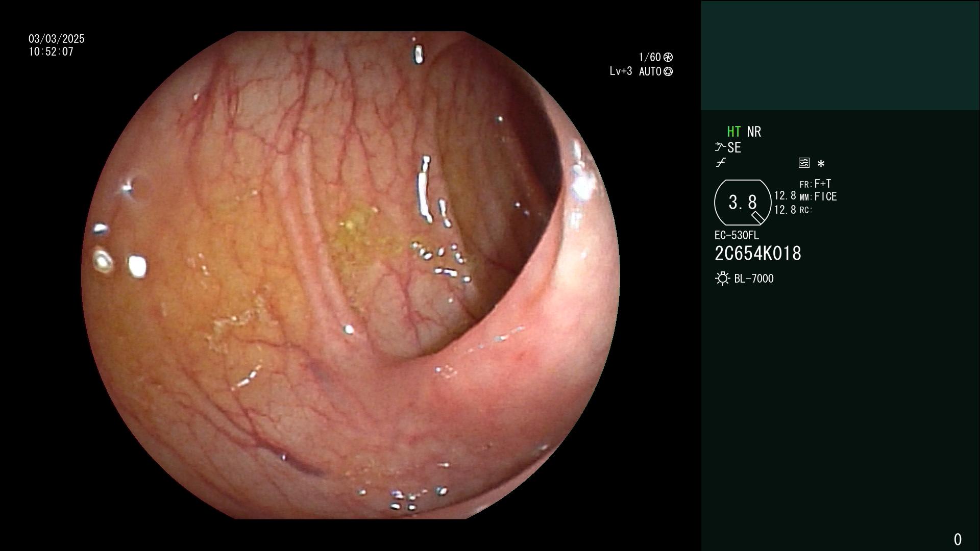
Task: Click the lower 12.8 value beside RC
Action: (x=785, y=210)
